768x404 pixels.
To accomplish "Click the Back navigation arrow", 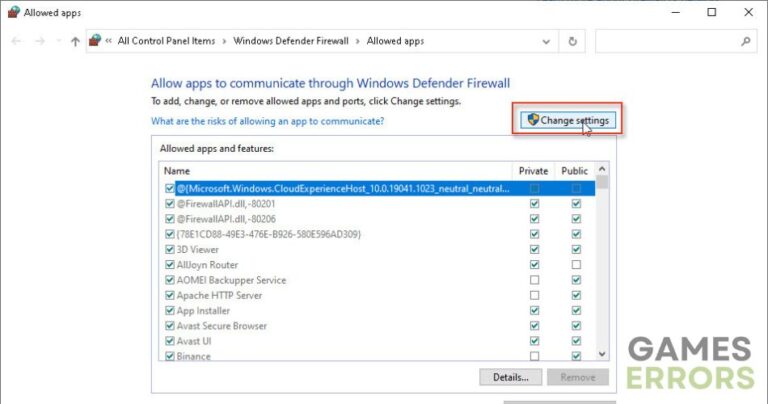I will tap(16, 42).
